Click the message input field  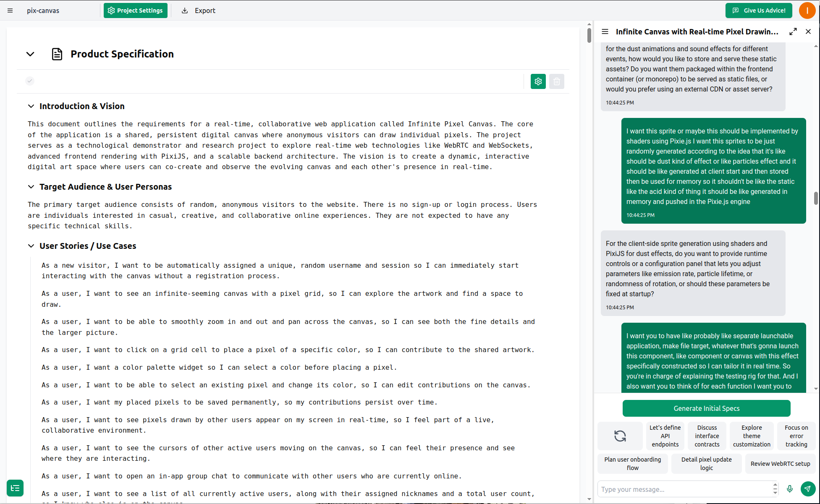684,489
